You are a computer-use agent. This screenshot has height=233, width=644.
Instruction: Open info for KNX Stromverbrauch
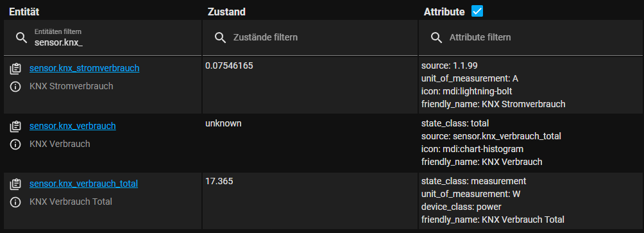(x=15, y=87)
